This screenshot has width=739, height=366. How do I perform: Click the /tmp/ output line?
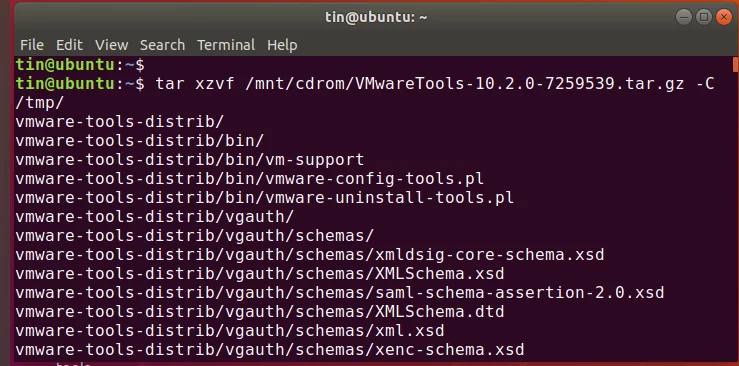click(40, 103)
